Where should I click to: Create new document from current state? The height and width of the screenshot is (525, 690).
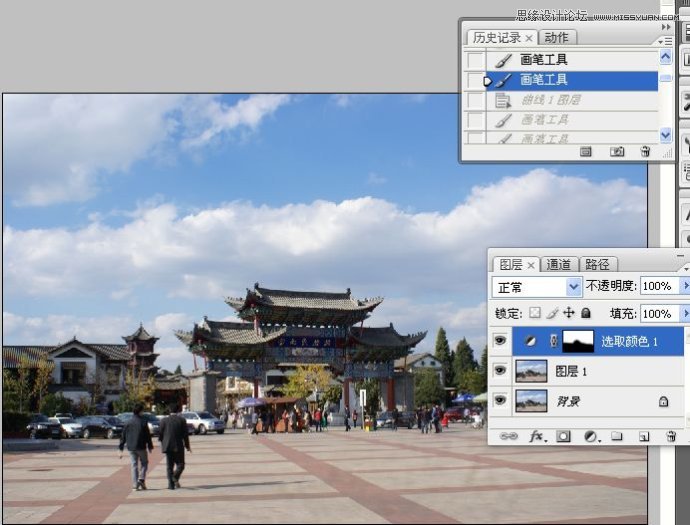[585, 152]
